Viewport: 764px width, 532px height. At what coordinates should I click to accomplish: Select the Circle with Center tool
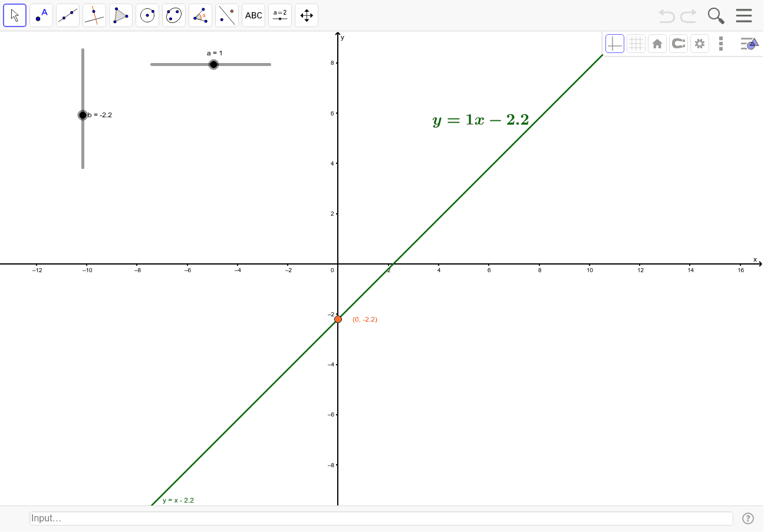click(147, 15)
